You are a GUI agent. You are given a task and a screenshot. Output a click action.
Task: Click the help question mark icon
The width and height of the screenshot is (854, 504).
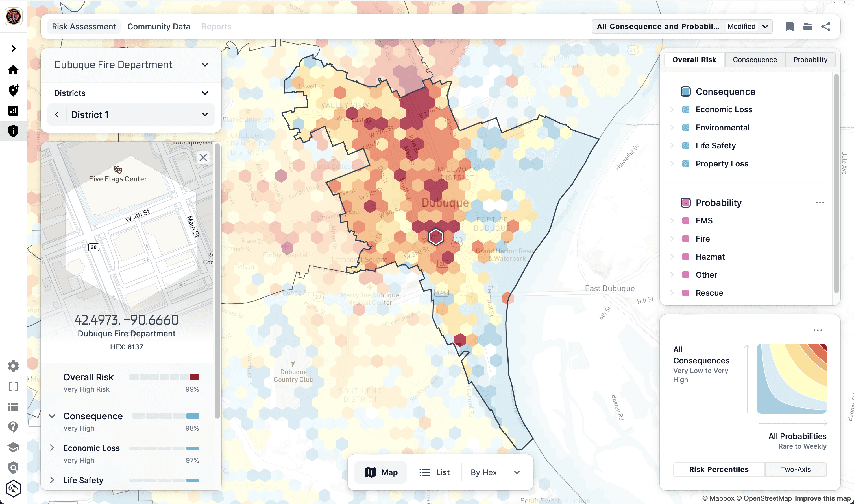tap(13, 427)
